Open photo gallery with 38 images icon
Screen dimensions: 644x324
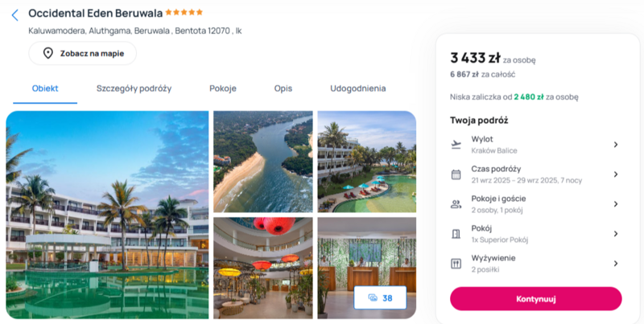coord(380,297)
